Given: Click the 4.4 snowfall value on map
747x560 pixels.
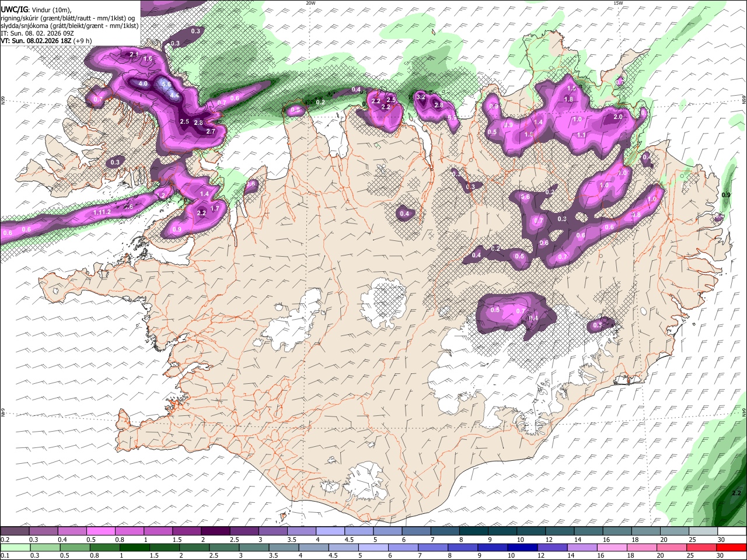Looking at the screenshot, I should (x=174, y=95).
